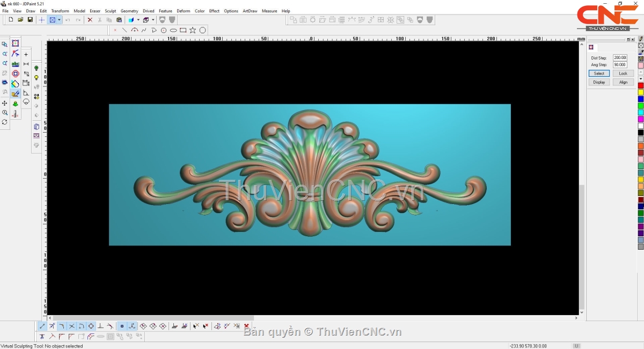Click the paste clipboard icon

point(119,20)
